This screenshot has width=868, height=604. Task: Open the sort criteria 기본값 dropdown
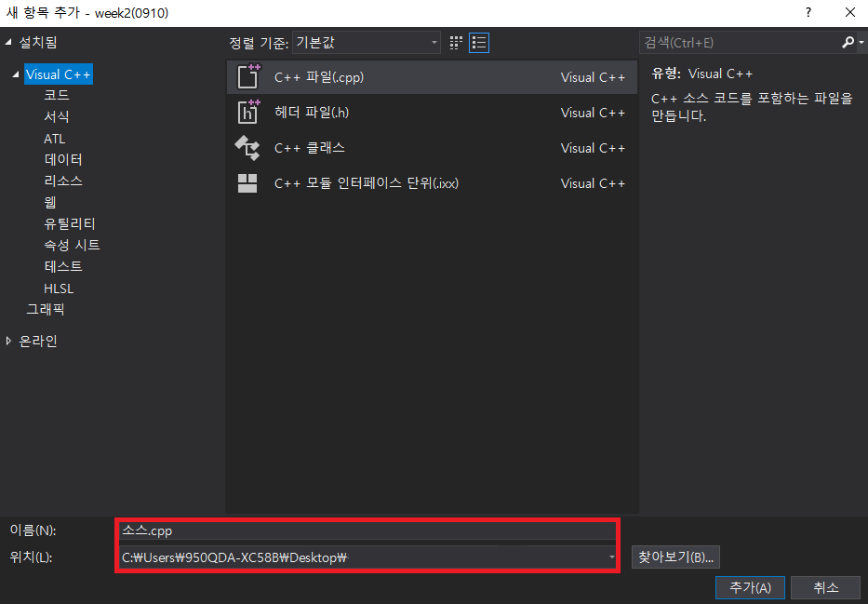click(x=366, y=43)
